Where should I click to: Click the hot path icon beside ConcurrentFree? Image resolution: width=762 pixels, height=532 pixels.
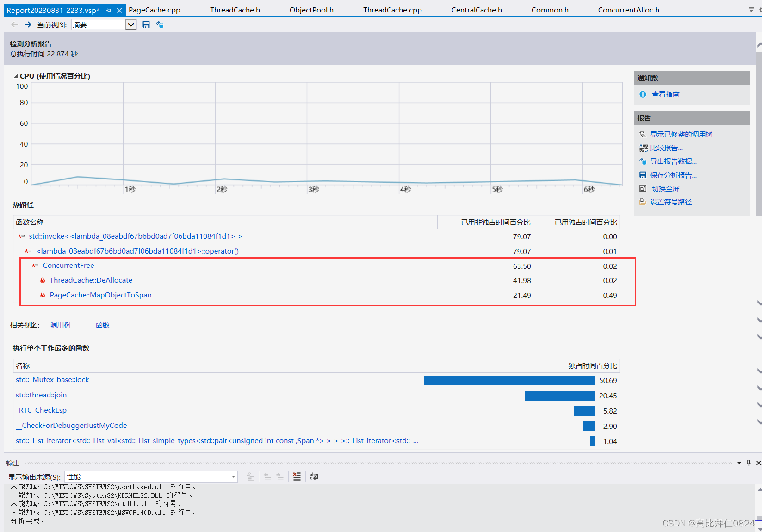click(x=35, y=266)
